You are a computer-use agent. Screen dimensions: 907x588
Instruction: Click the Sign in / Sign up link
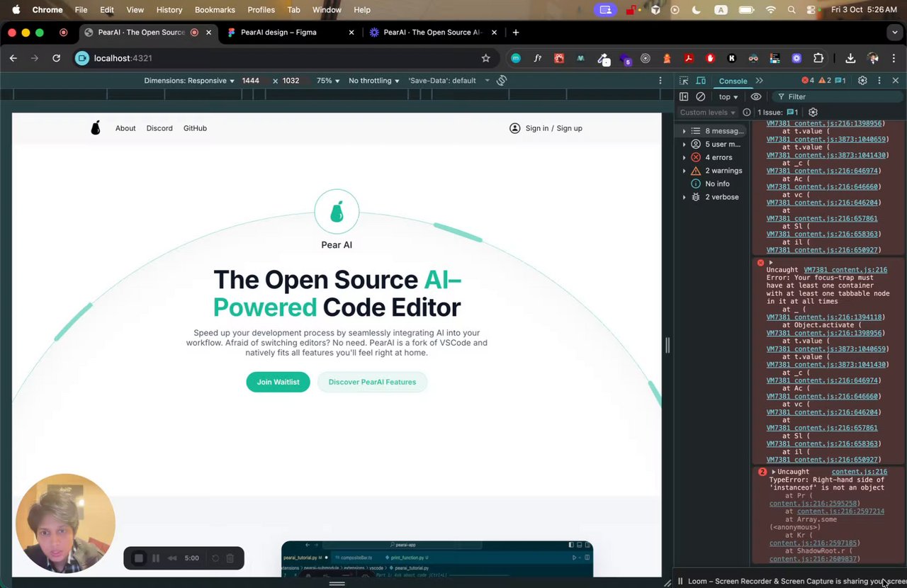coord(554,128)
